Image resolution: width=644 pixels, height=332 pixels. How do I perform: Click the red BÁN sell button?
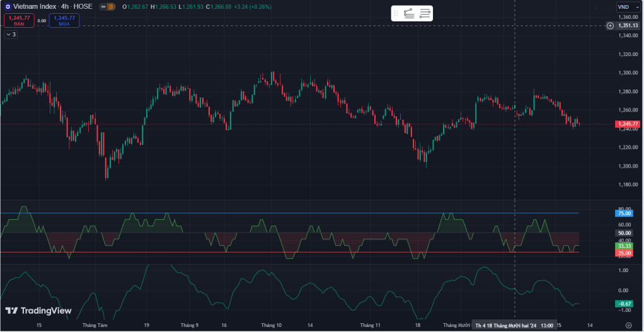18,20
